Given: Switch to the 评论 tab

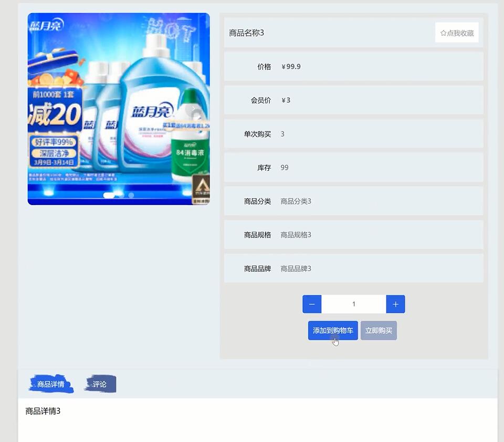Looking at the screenshot, I should 100,384.
